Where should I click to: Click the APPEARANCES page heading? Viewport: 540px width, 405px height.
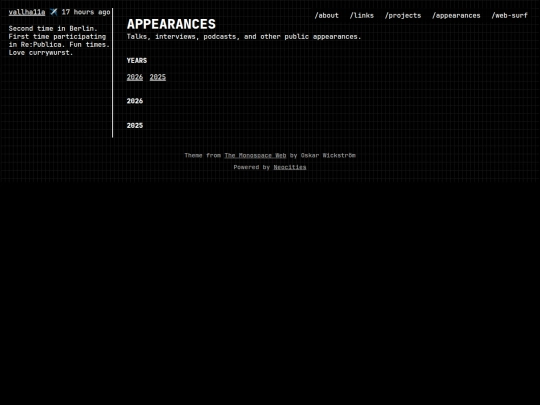[171, 24]
